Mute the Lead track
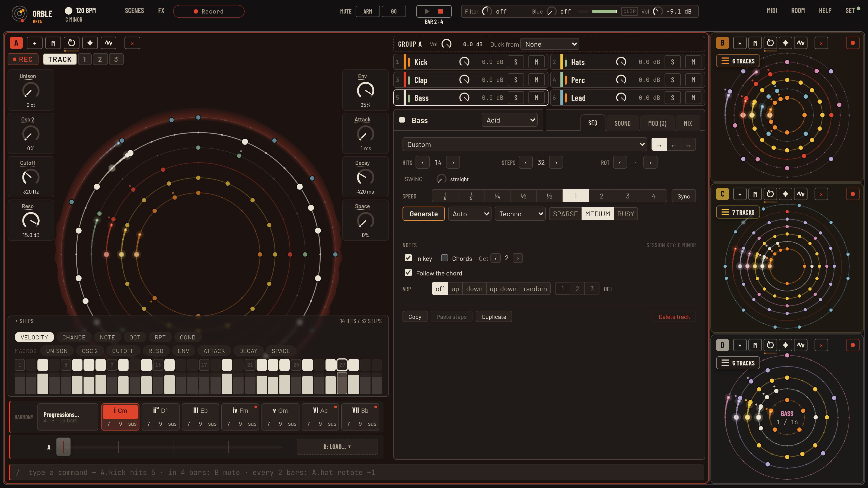868x488 pixels. 693,98
